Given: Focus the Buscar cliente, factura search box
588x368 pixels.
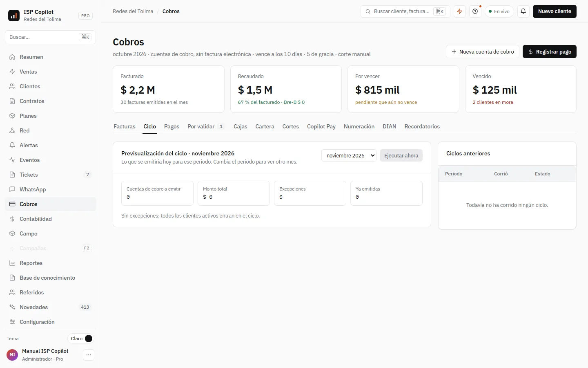Looking at the screenshot, I should pyautogui.click(x=405, y=11).
